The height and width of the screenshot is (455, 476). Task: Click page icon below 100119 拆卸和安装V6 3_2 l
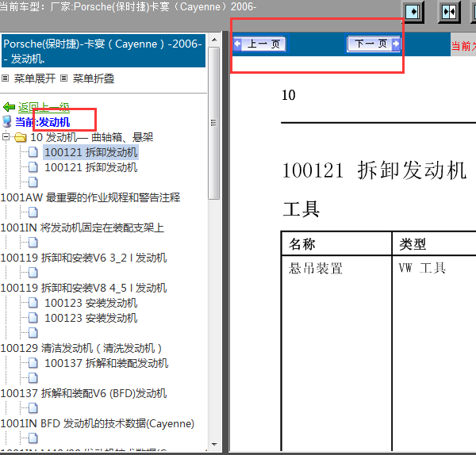(33, 273)
